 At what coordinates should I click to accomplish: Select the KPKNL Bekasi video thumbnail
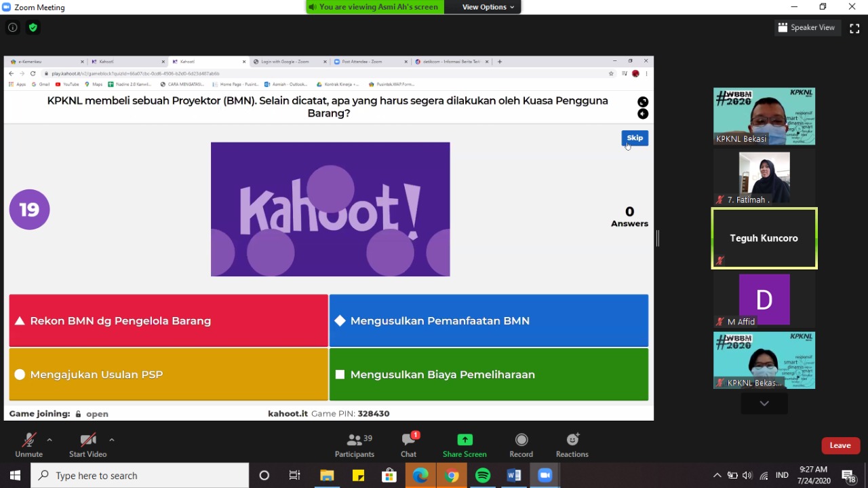764,116
